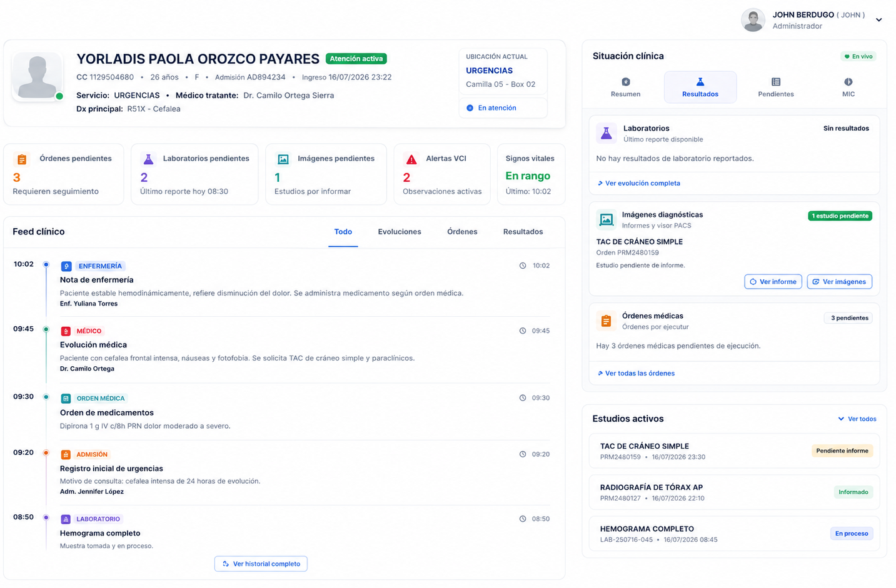Click the 1 estudio pendiente badge

tap(840, 216)
